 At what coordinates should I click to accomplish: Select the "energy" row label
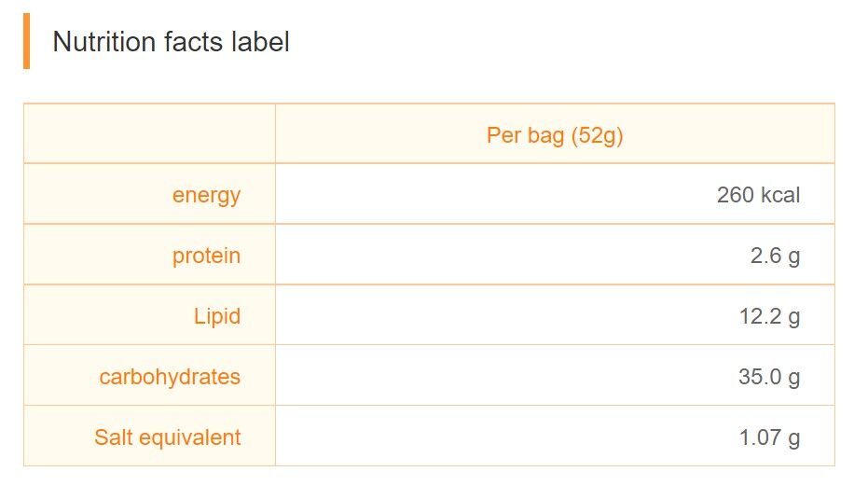(206, 195)
